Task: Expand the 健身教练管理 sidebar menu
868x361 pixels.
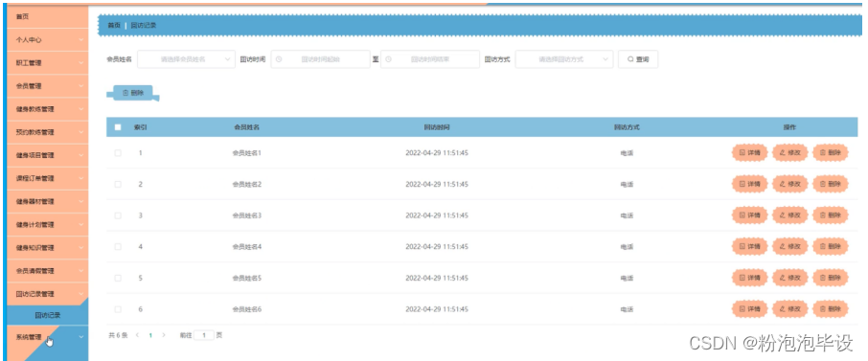Action: 47,109
